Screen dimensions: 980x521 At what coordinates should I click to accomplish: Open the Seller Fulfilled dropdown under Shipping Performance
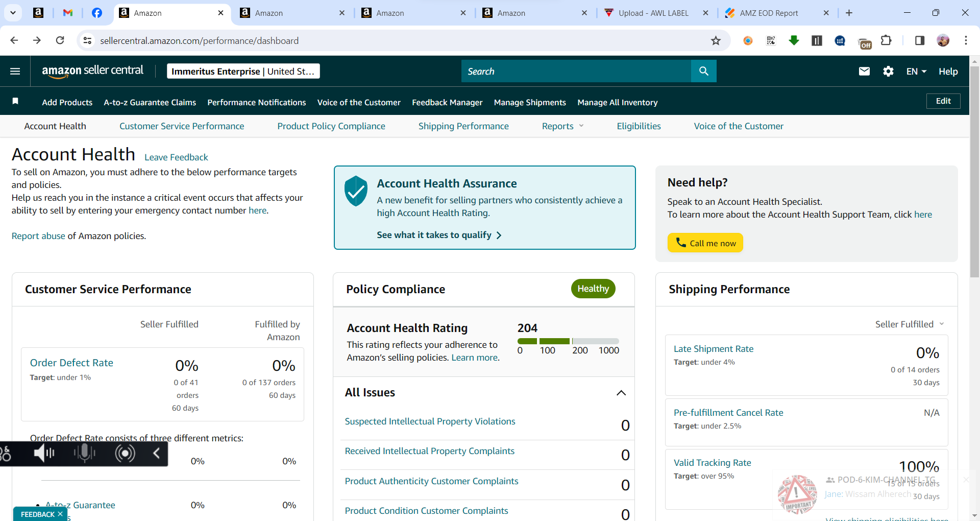[910, 324]
